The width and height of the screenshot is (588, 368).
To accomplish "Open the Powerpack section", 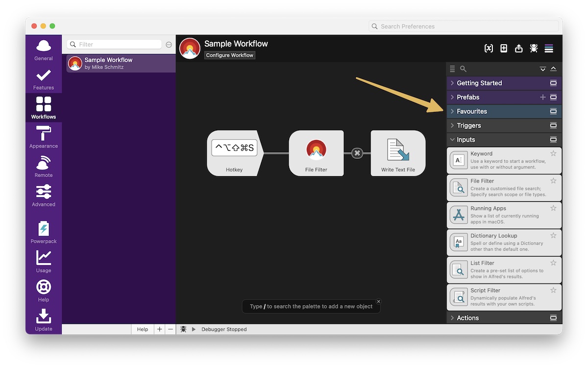I will (44, 233).
